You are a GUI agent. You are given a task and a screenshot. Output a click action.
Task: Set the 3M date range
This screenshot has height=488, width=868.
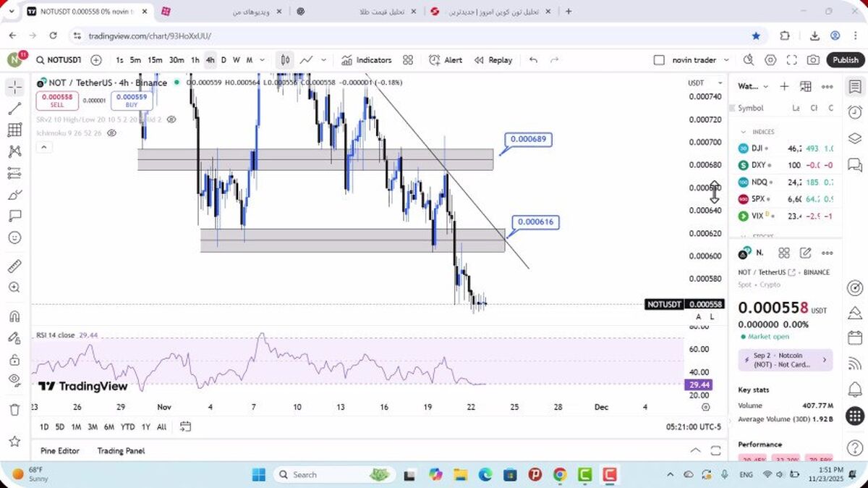(93, 426)
